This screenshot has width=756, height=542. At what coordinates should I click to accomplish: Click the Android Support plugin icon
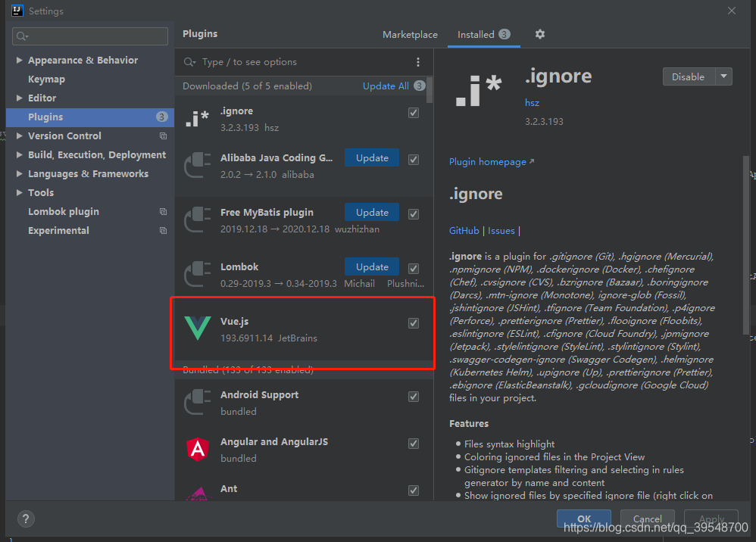[198, 402]
